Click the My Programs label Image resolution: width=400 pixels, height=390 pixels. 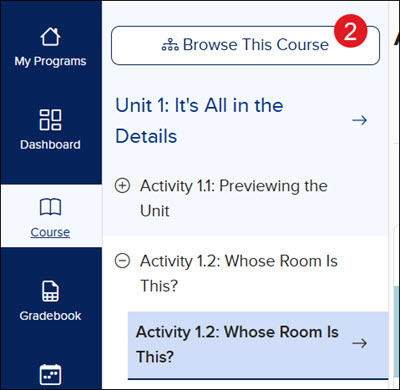[x=50, y=61]
